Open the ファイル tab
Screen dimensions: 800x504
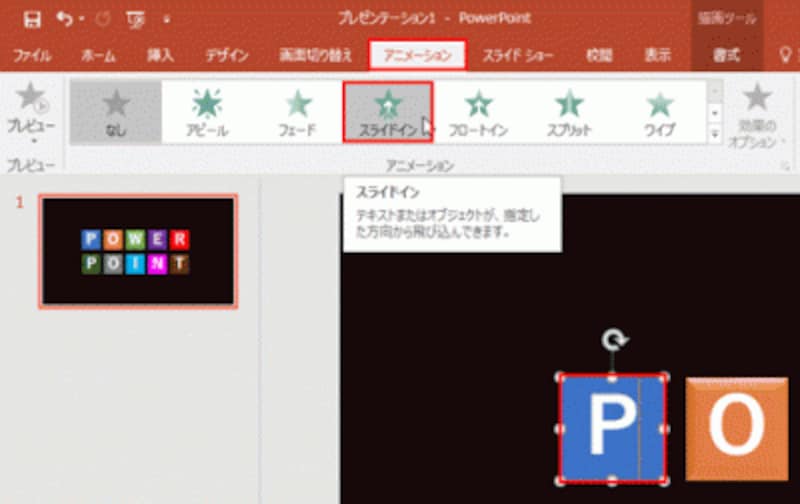[32, 55]
